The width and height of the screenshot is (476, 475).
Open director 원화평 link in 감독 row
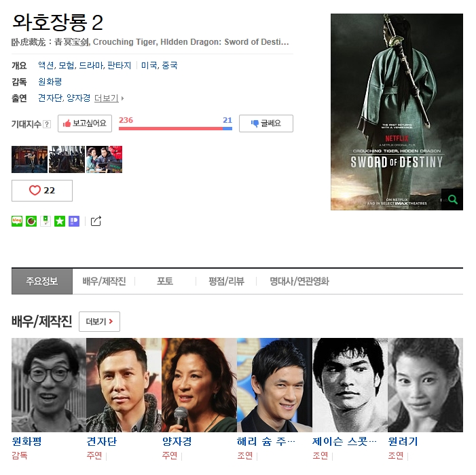point(50,81)
